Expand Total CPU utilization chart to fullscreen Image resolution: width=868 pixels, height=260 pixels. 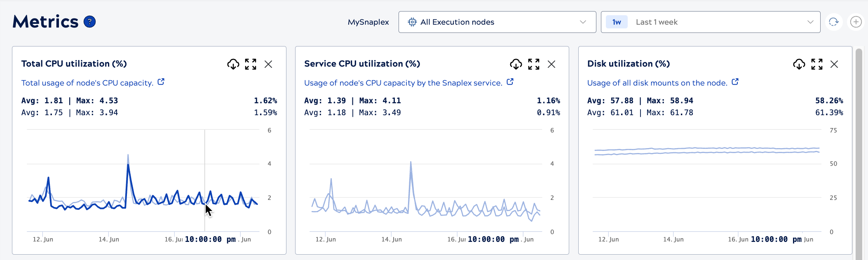[251, 64]
